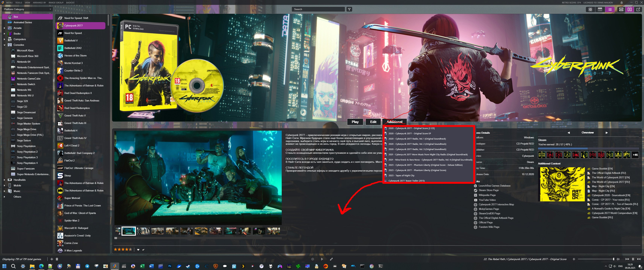Screen dimensions: 644x270
Task: Go to next details panel with right arrow
Action: 607,133
